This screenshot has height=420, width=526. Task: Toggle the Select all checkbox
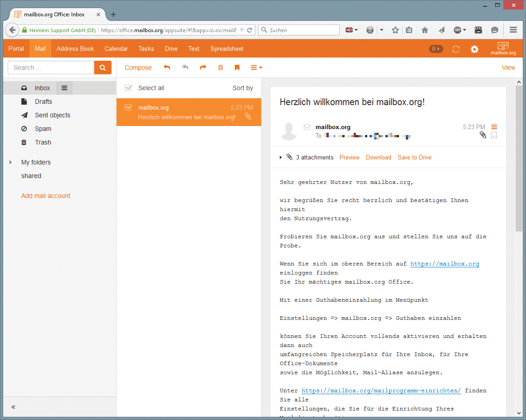pos(128,88)
